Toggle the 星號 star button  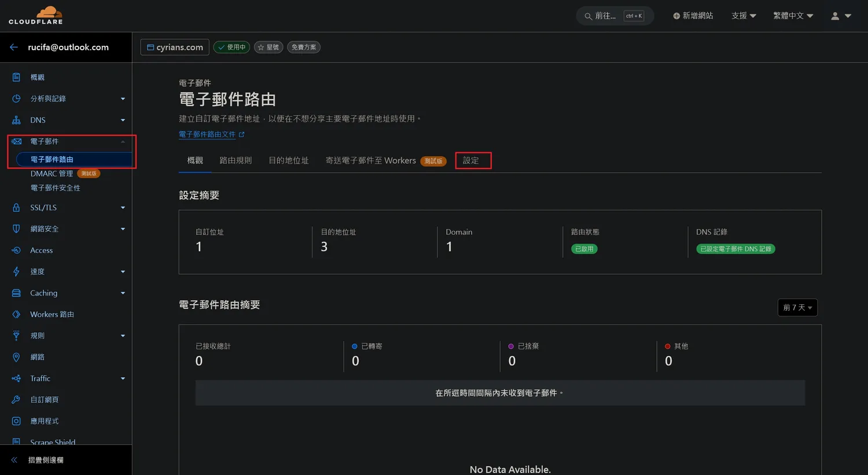point(269,47)
